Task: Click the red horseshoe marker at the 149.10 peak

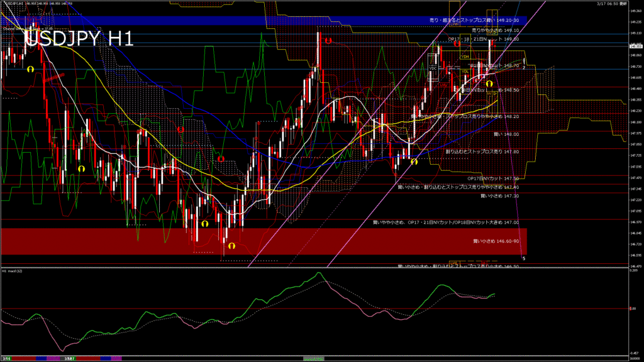Action: click(x=328, y=40)
